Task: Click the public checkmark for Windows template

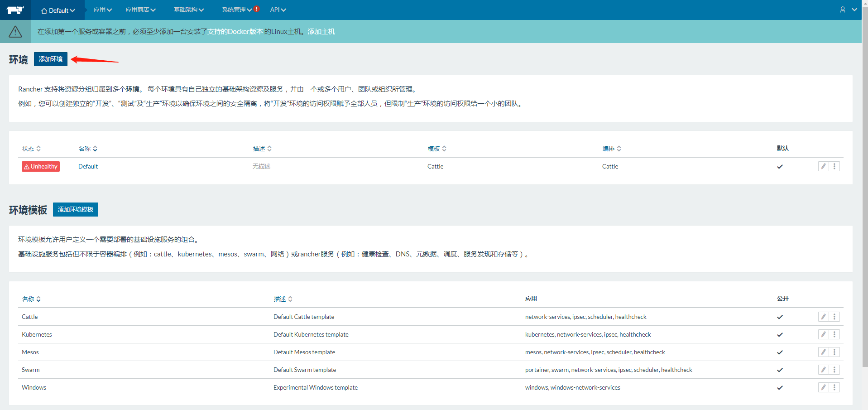Action: (780, 387)
